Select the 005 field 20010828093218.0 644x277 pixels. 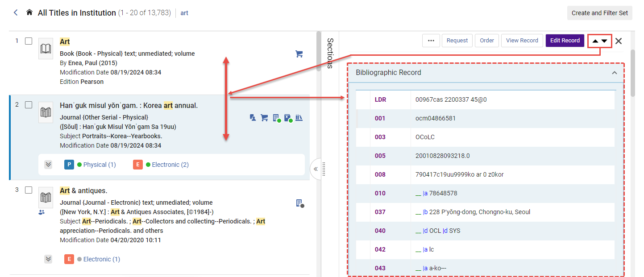coord(485,156)
